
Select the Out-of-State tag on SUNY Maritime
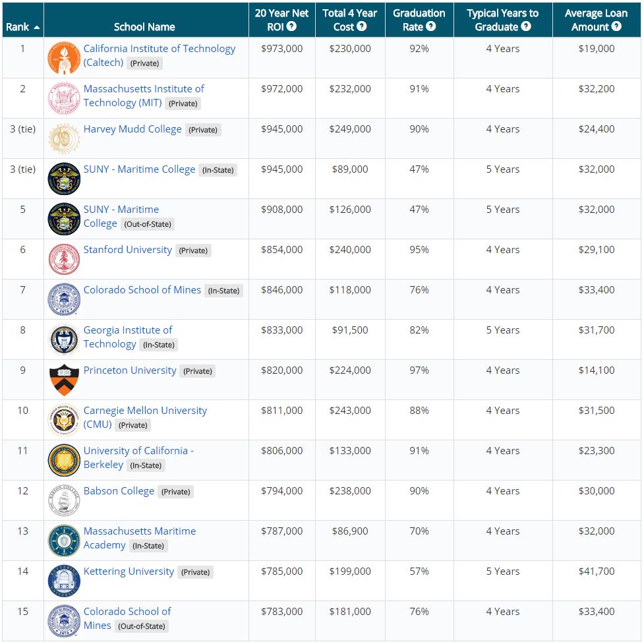click(x=148, y=224)
